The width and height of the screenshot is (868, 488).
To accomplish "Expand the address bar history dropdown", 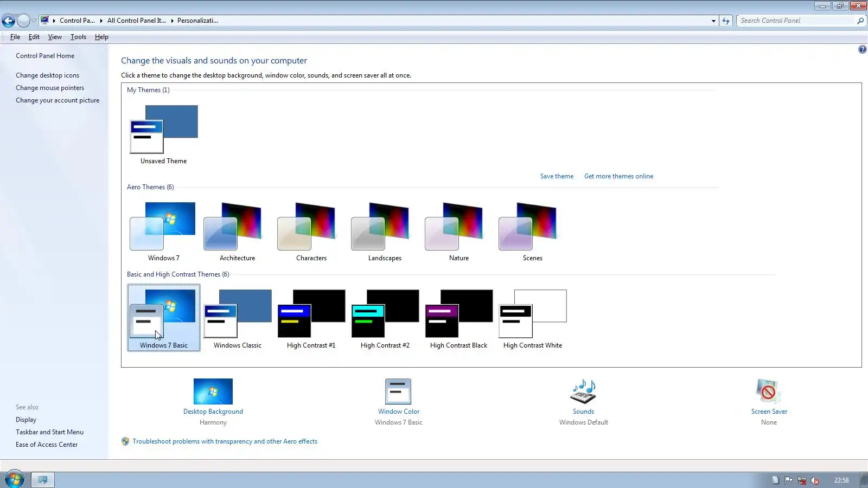I will (713, 21).
